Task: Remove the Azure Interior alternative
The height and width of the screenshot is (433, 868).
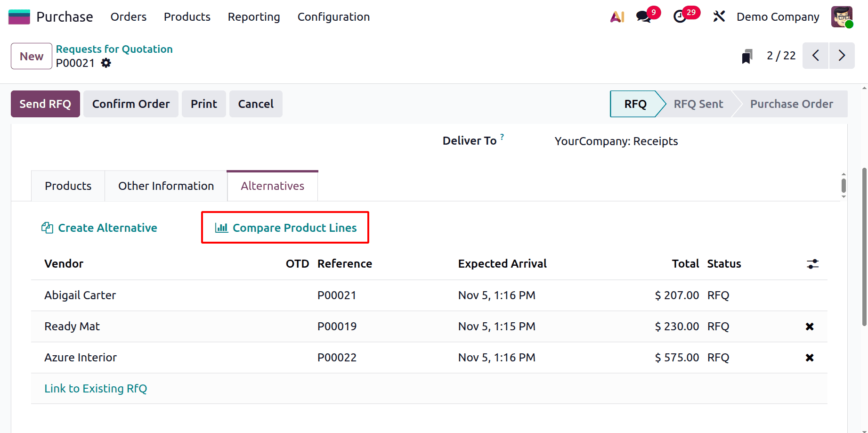Action: coord(809,357)
